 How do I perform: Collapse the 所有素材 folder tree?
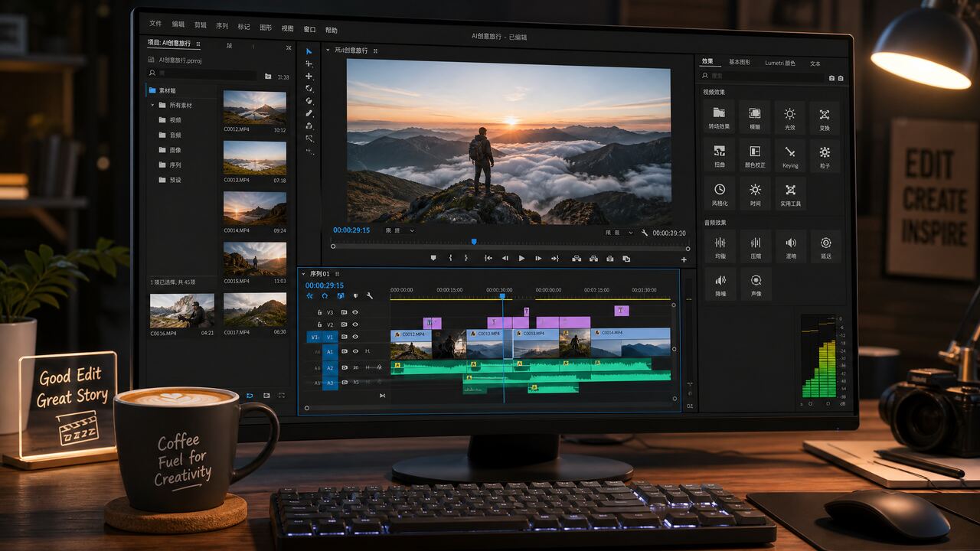point(152,105)
